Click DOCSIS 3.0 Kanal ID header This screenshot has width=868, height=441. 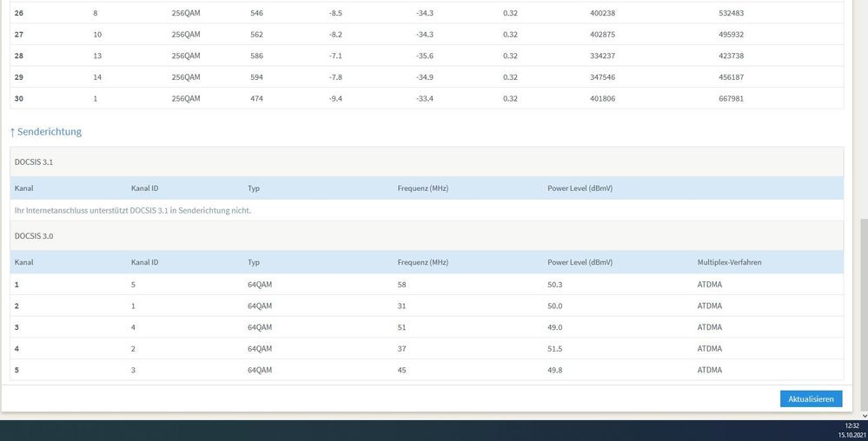(144, 262)
